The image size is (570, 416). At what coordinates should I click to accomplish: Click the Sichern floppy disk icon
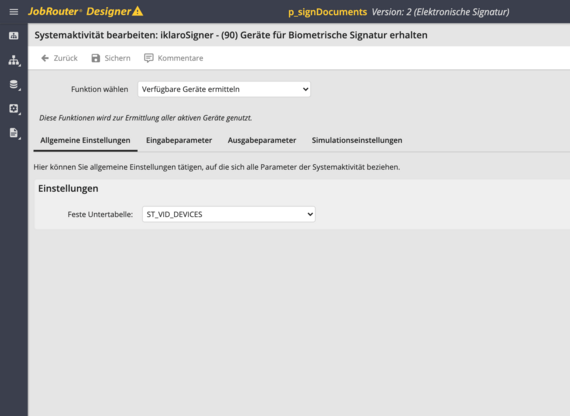tap(96, 58)
